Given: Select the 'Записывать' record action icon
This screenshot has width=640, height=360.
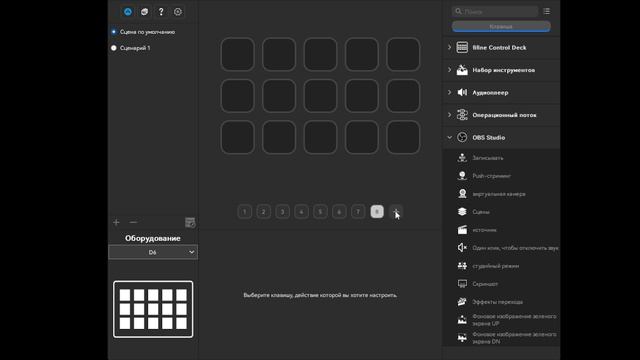Looking at the screenshot, I should coord(462,158).
